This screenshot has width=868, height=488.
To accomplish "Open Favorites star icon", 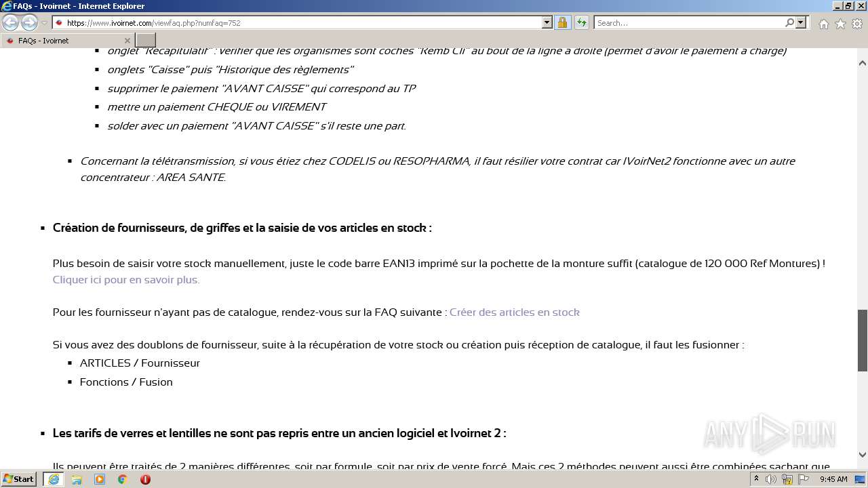I will coord(840,24).
